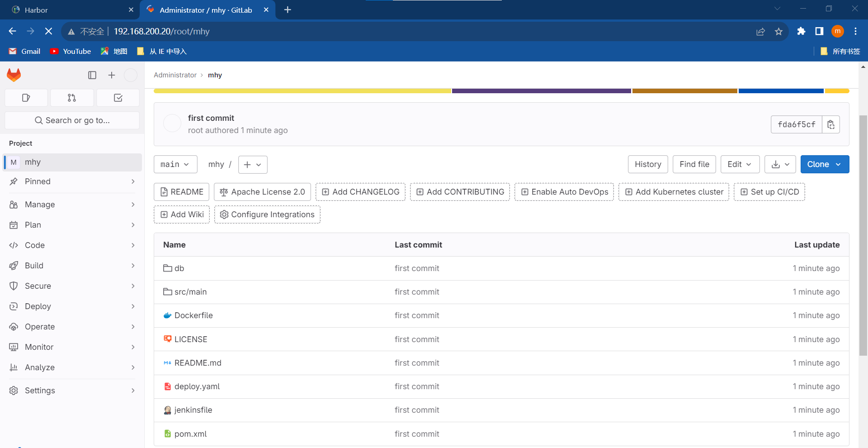
Task: Open the download source code dropdown
Action: tap(780, 164)
